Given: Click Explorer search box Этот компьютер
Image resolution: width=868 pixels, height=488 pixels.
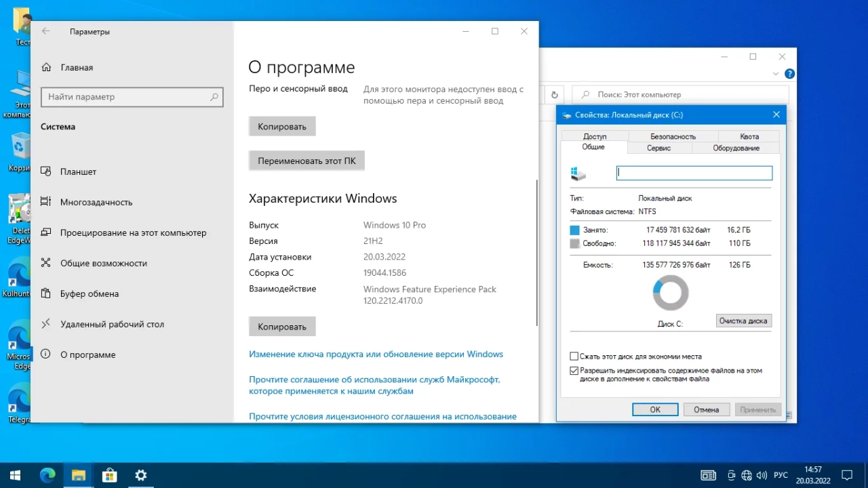Looking at the screenshot, I should pos(680,95).
